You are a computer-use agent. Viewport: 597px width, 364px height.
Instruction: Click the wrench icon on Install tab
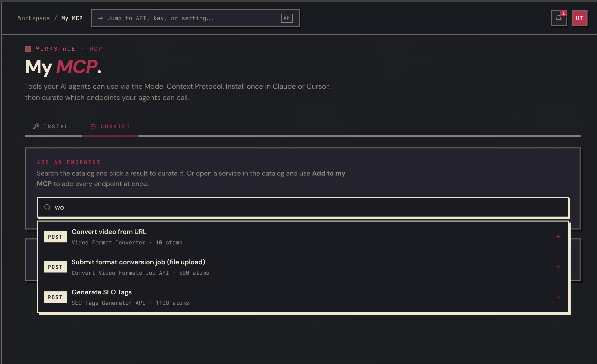click(x=36, y=126)
